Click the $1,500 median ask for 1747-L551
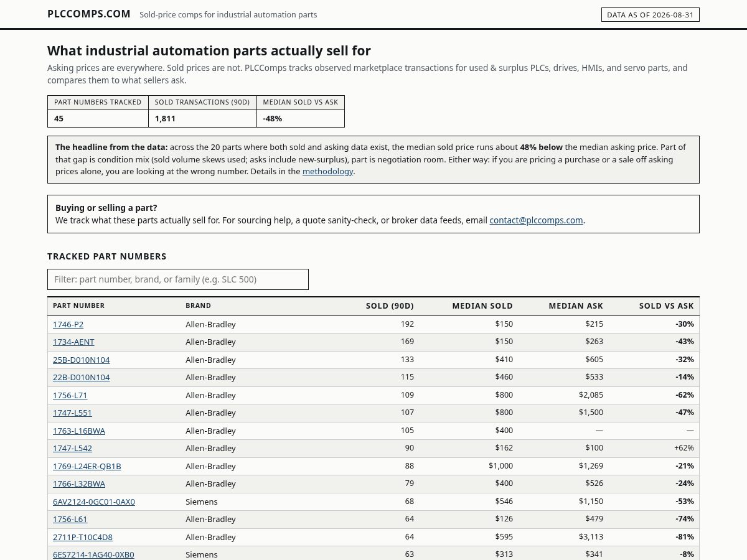Viewport: 747px width, 560px height. click(x=591, y=413)
